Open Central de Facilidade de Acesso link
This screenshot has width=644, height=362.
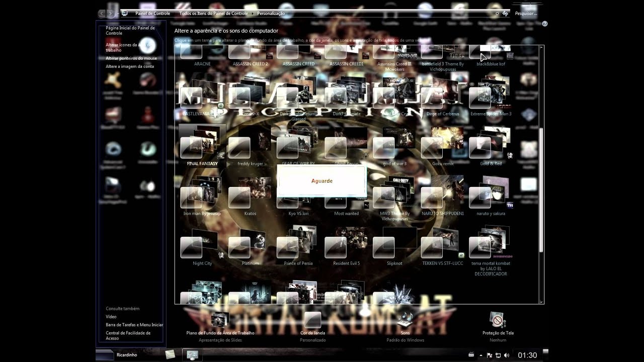pos(128,335)
